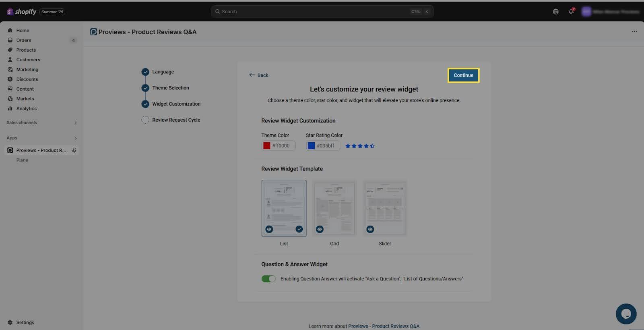This screenshot has height=330, width=644.
Task: Expand the Sales channels section
Action: tap(75, 123)
